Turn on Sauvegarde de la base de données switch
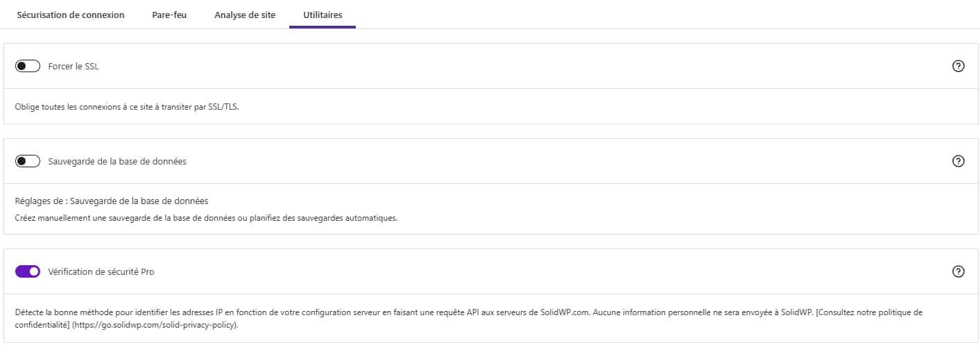The height and width of the screenshot is (345, 980). (x=28, y=161)
